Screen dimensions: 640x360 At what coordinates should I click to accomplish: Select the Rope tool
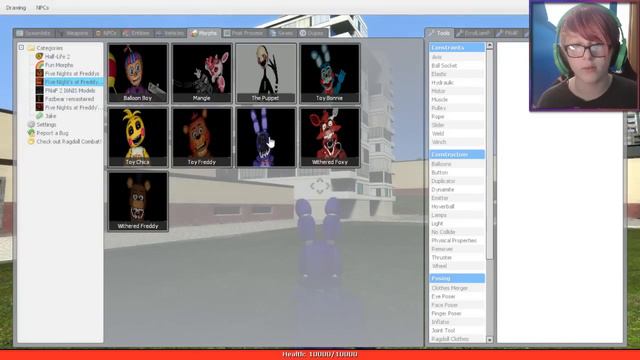(457, 116)
